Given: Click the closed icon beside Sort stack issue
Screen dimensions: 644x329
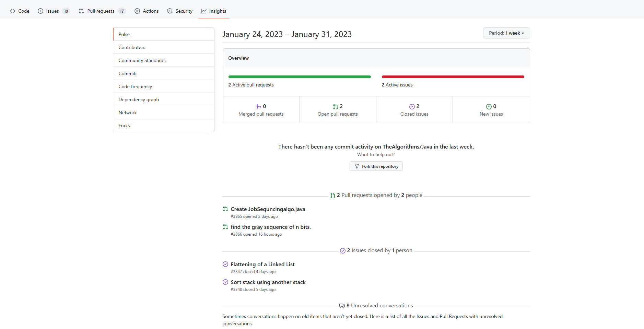Looking at the screenshot, I should [225, 282].
